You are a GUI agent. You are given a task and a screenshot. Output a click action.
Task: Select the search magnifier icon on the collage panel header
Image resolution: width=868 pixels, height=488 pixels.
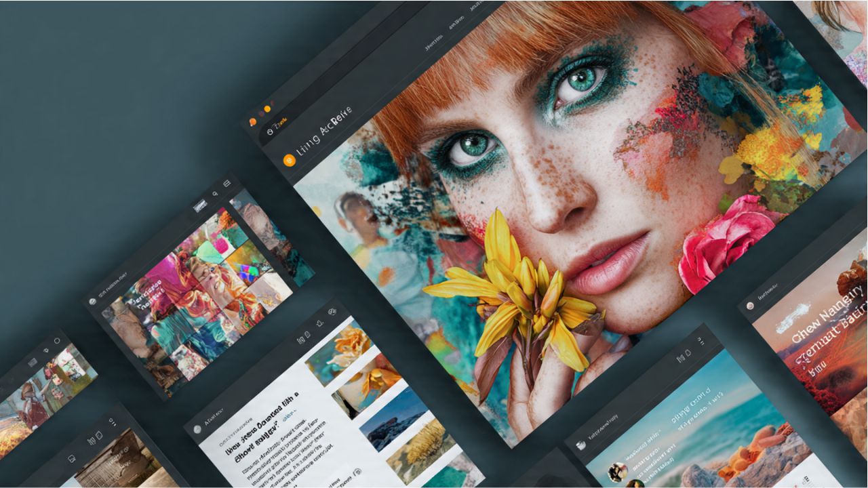tap(215, 195)
